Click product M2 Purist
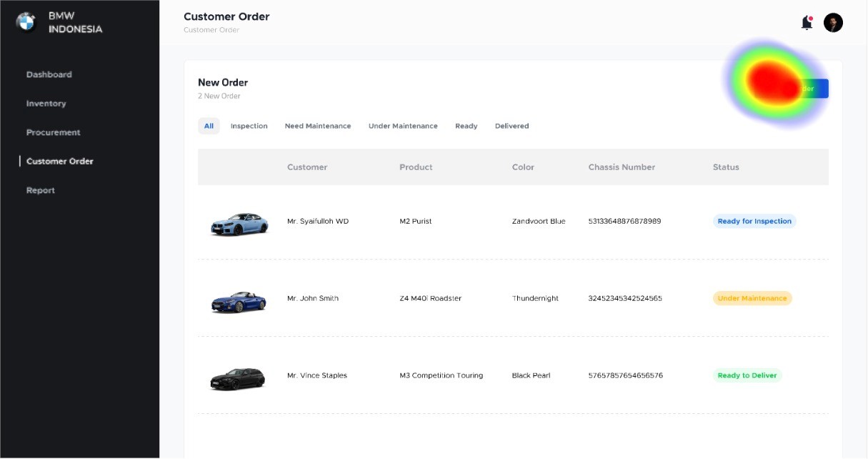The width and height of the screenshot is (868, 459). (416, 222)
